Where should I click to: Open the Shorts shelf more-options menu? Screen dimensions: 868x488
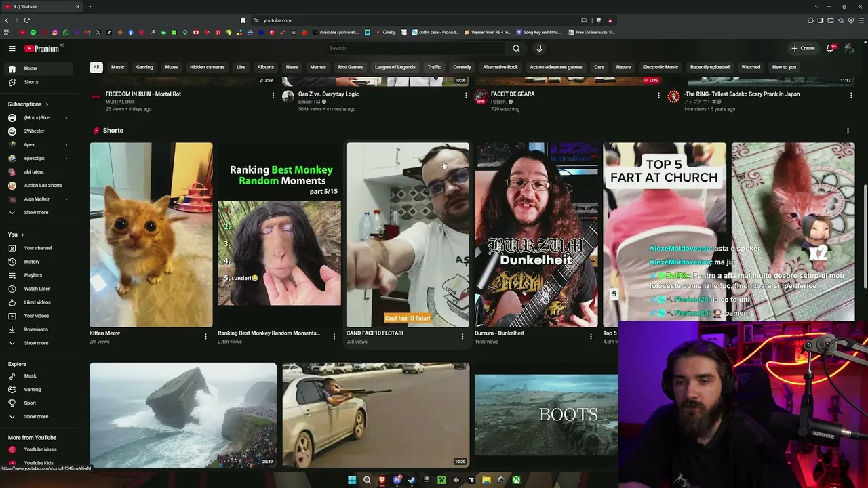click(848, 130)
